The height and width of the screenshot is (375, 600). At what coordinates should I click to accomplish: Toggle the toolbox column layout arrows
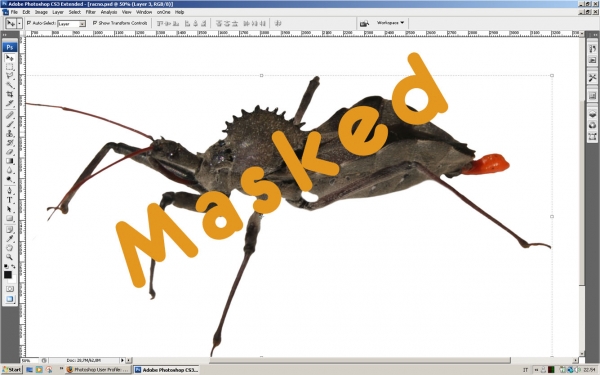5,34
